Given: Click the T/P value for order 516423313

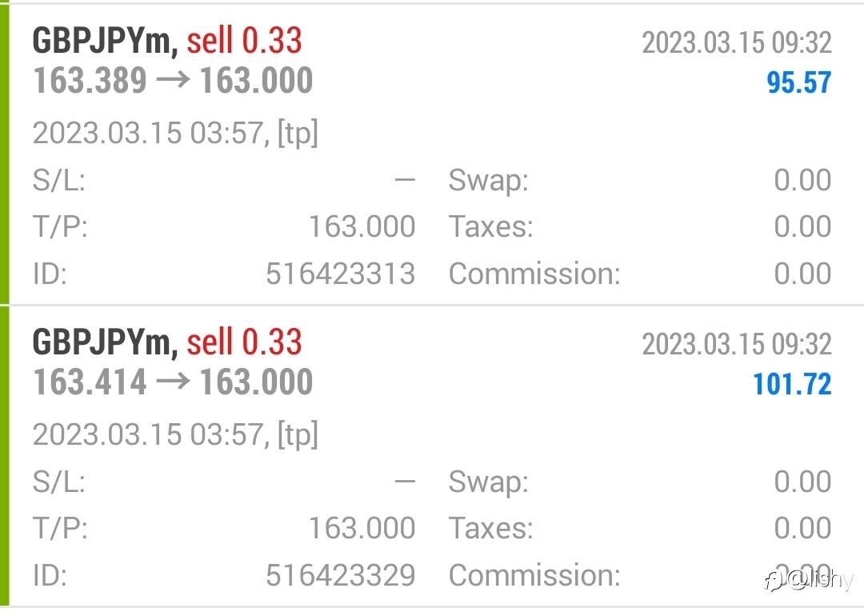Looking at the screenshot, I should [x=362, y=227].
